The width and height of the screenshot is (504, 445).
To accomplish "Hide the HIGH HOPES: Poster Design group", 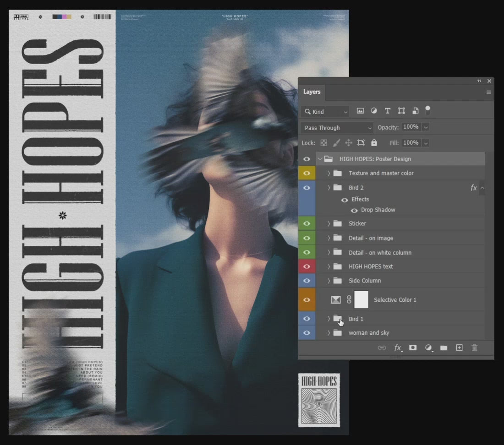I will click(x=307, y=159).
